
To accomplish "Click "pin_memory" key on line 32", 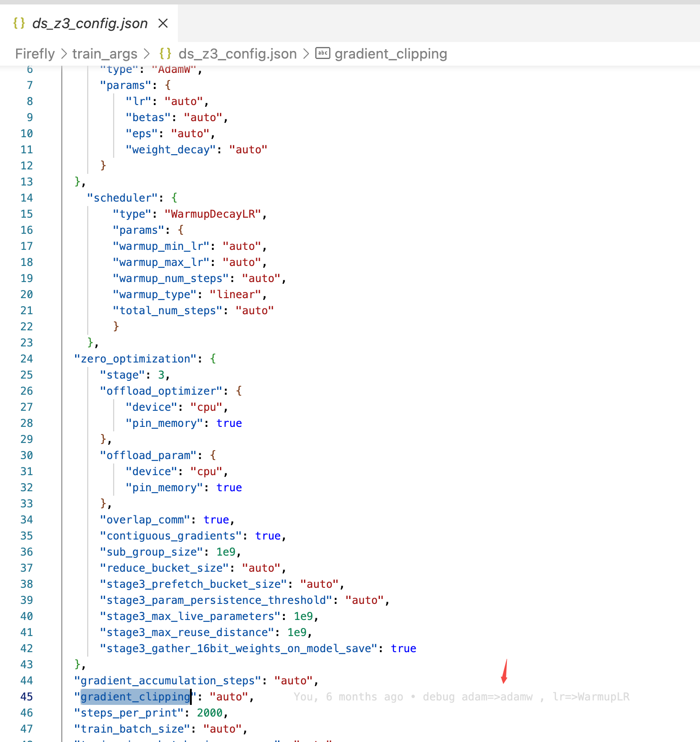I will (164, 487).
